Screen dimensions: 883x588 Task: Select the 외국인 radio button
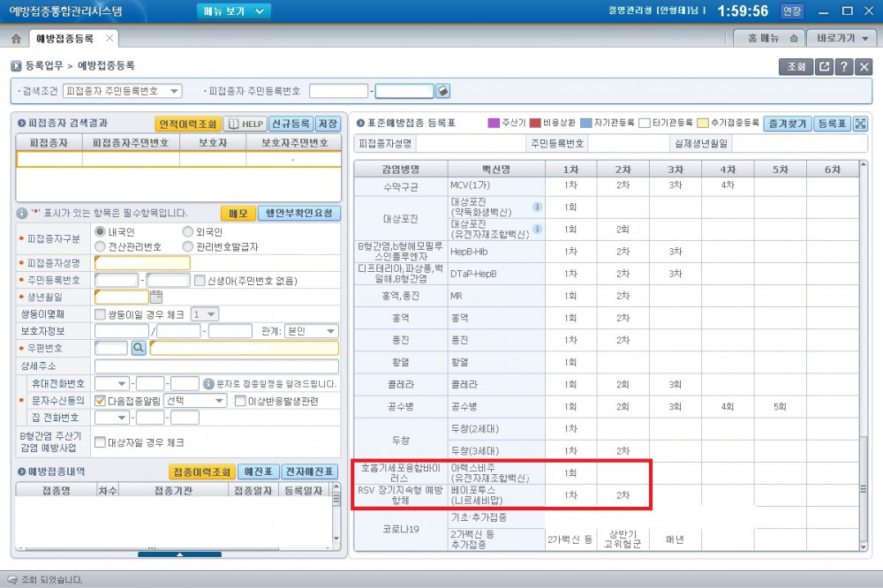[x=188, y=231]
